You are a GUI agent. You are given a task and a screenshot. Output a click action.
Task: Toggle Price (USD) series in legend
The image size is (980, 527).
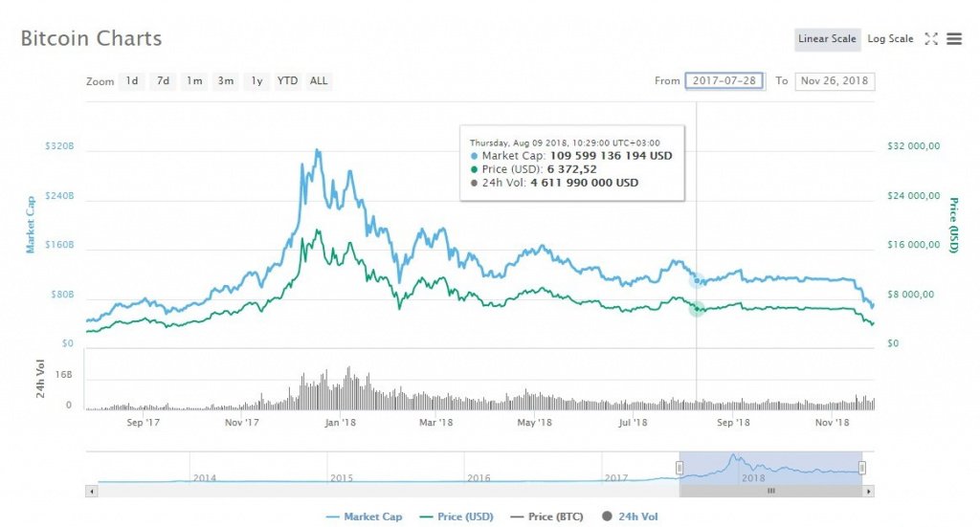pyautogui.click(x=456, y=516)
